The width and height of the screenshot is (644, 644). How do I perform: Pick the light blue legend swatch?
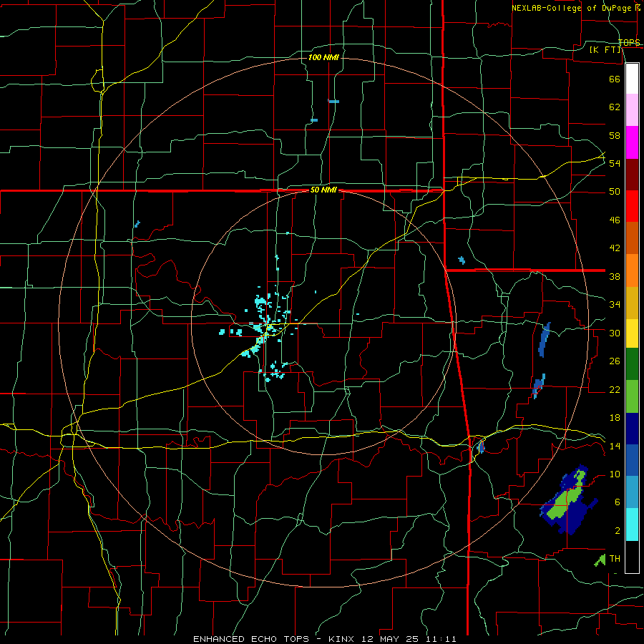(x=632, y=492)
